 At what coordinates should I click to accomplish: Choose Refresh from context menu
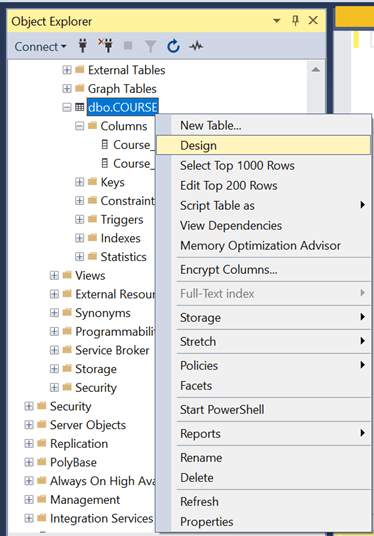(264, 501)
